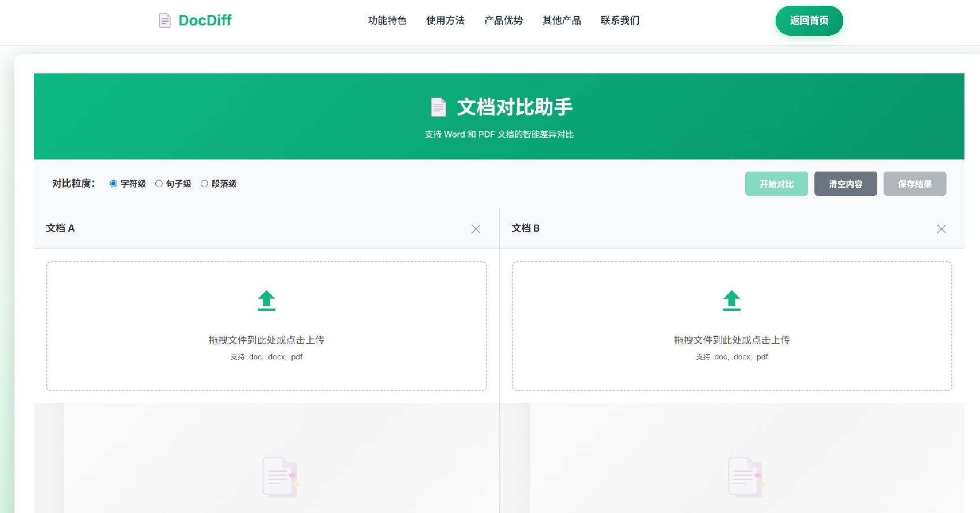Click the 文档对比助手 heading text
Viewport: 980px width, 513px height.
(515, 107)
